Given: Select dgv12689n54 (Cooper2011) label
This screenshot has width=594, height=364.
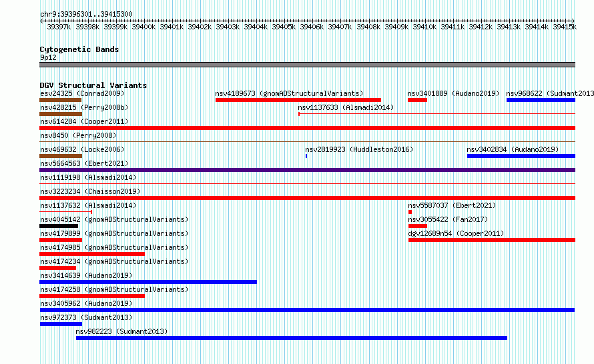Looking at the screenshot, I should [x=456, y=233].
